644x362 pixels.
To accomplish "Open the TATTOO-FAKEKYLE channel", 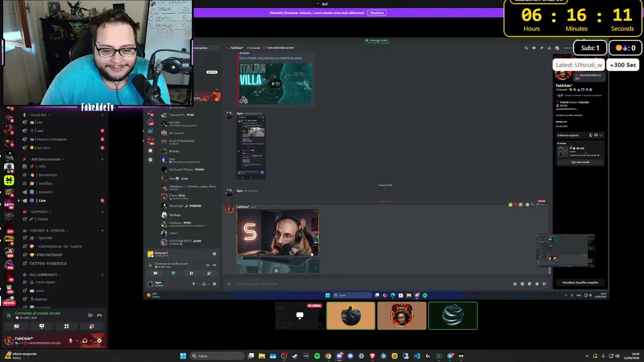I will point(63,263).
